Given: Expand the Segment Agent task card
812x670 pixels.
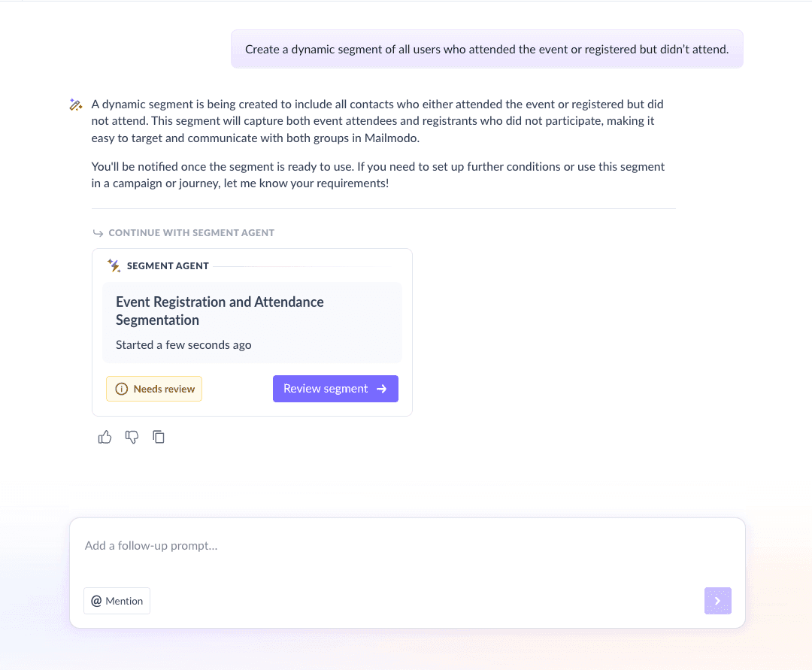Looking at the screenshot, I should click(x=252, y=321).
